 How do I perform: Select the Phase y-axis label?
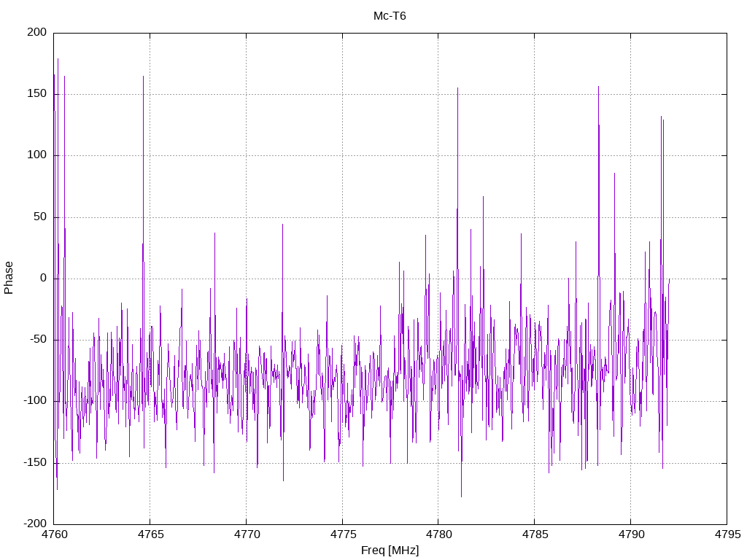click(x=9, y=278)
